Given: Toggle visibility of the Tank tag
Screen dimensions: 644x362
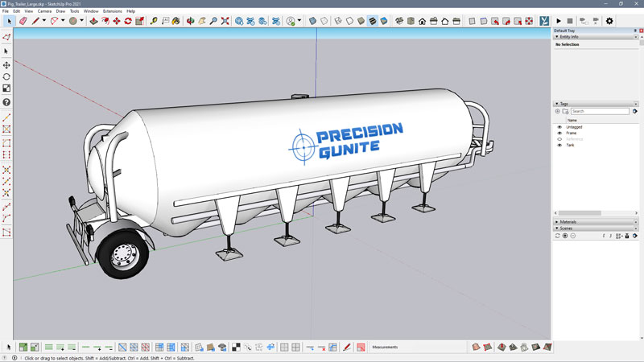Looking at the screenshot, I should [559, 145].
